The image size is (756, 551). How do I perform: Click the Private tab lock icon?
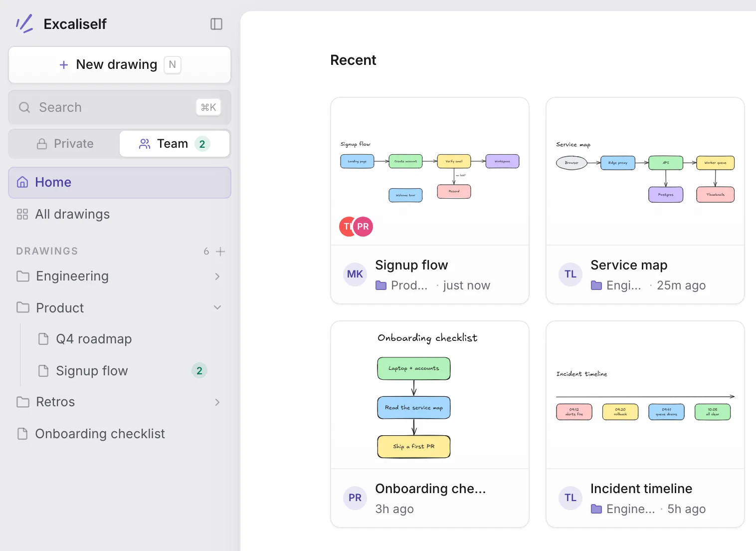click(x=42, y=144)
